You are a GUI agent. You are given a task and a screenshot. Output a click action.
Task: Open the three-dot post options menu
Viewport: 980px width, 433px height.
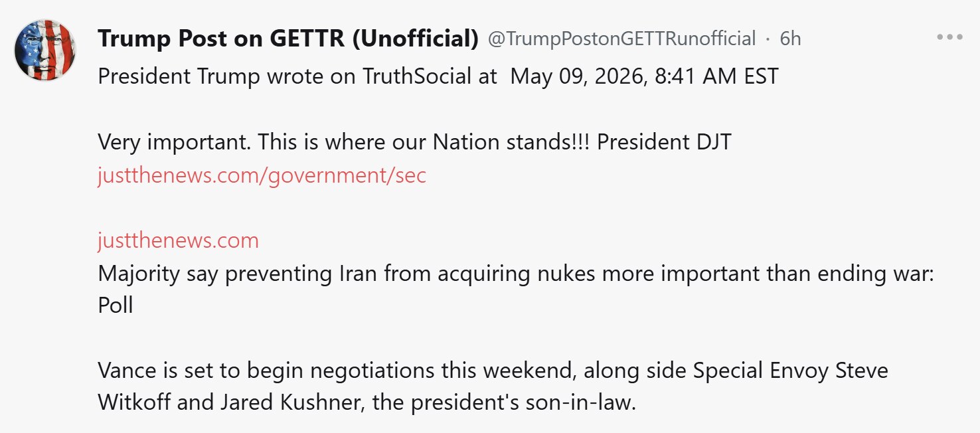tap(949, 37)
